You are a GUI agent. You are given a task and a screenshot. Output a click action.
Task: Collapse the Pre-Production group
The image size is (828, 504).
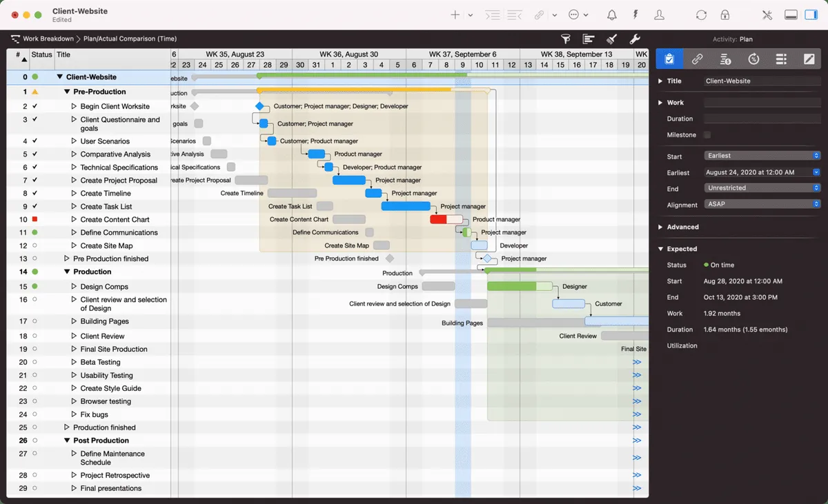67,92
